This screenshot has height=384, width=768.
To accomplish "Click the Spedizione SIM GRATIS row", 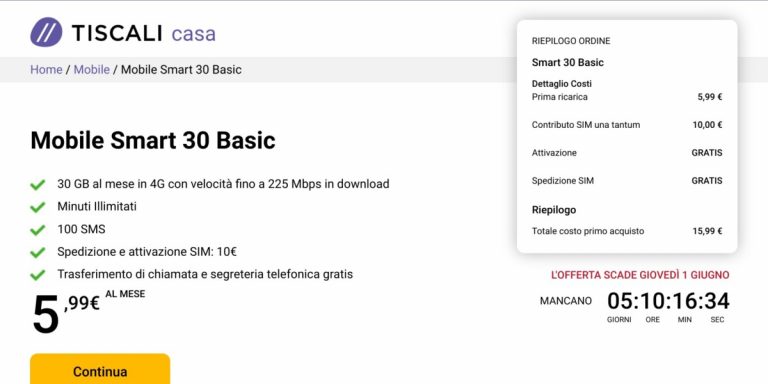I will (627, 181).
